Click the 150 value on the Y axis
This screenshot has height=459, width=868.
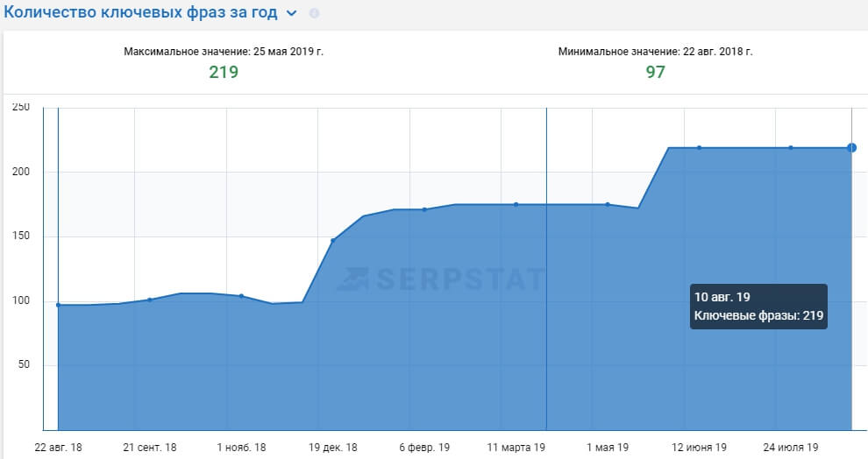(x=21, y=237)
